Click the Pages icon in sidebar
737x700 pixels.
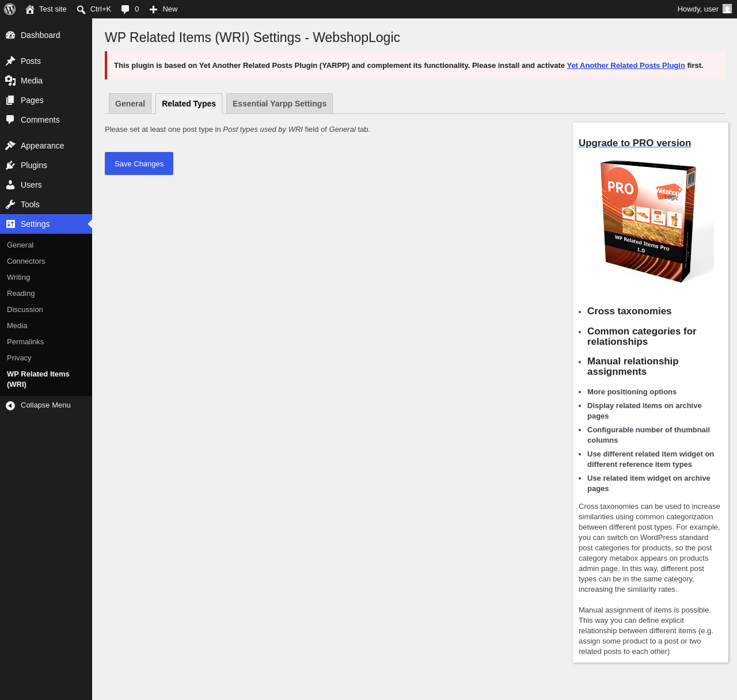pos(10,100)
